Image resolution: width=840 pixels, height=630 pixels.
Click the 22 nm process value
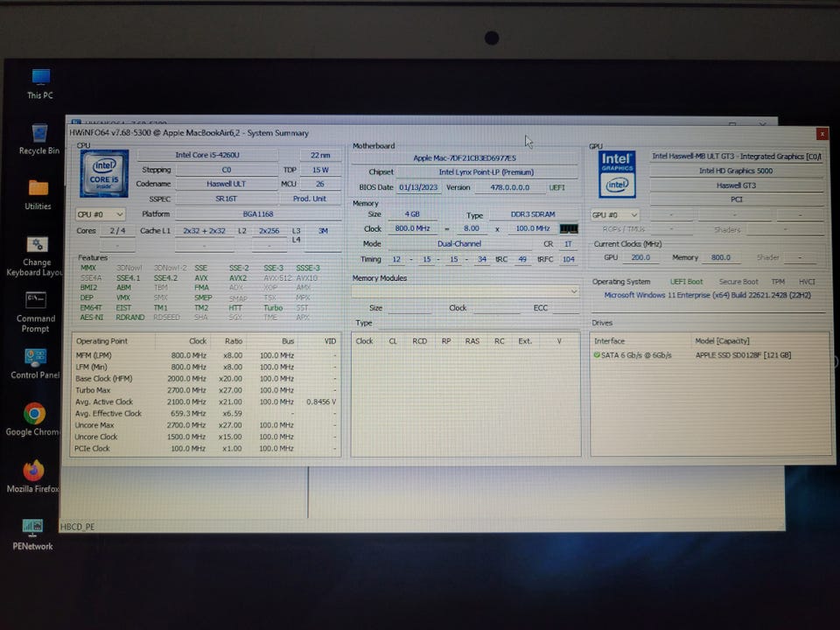(x=320, y=155)
